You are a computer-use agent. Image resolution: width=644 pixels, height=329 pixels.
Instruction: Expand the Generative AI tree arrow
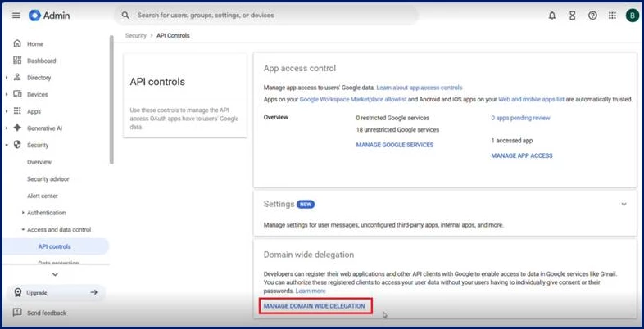coord(7,128)
